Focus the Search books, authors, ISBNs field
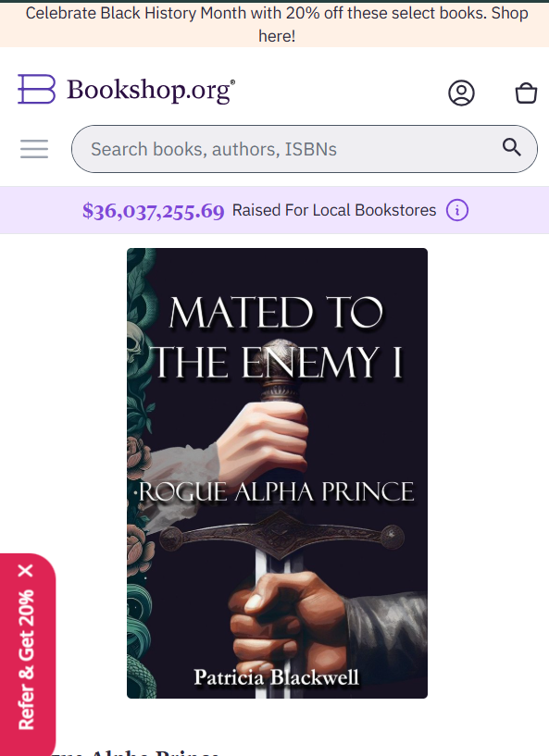This screenshot has height=756, width=549. [x=305, y=149]
